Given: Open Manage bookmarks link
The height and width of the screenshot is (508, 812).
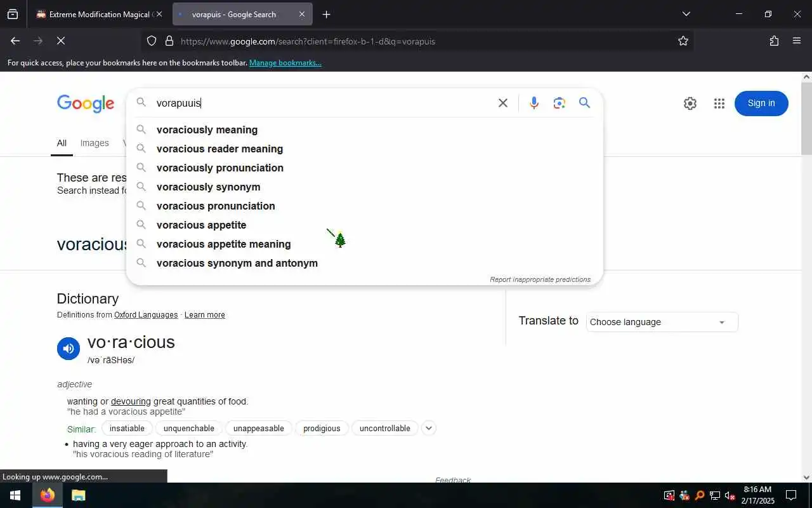Looking at the screenshot, I should (x=285, y=63).
